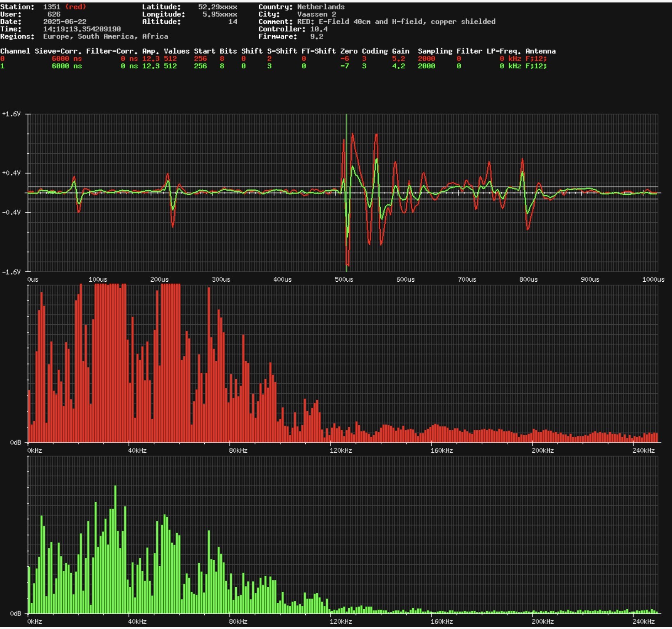
Task: Click the date 2025-06-22
Action: 65,22
